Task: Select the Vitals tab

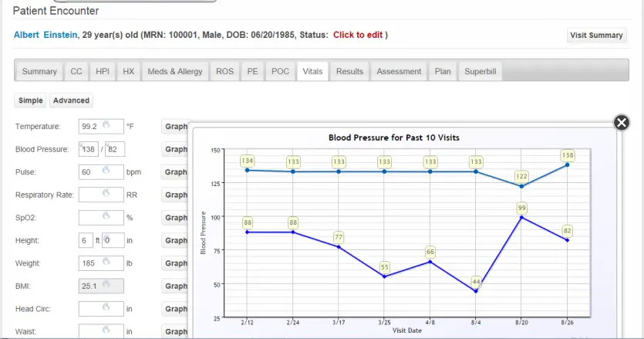Action: point(312,72)
